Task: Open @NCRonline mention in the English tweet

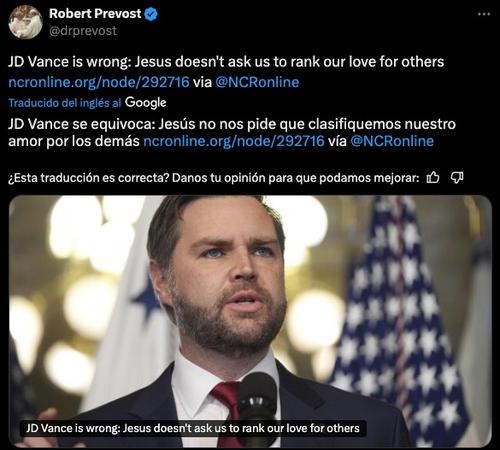Action: (x=257, y=82)
